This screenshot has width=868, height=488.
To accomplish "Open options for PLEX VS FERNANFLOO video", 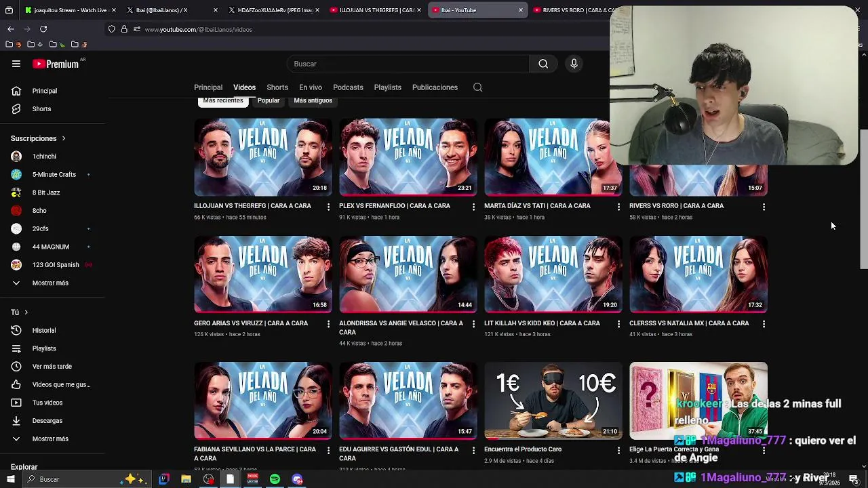I will point(473,207).
